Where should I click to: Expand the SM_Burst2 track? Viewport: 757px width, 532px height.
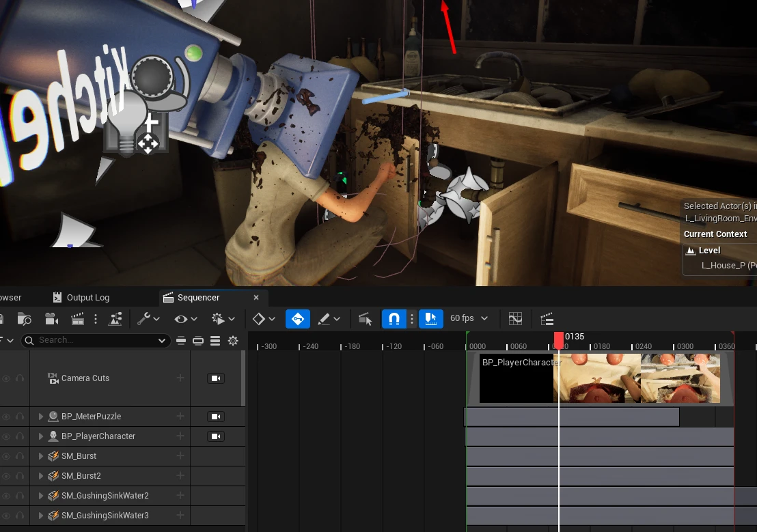tap(40, 475)
